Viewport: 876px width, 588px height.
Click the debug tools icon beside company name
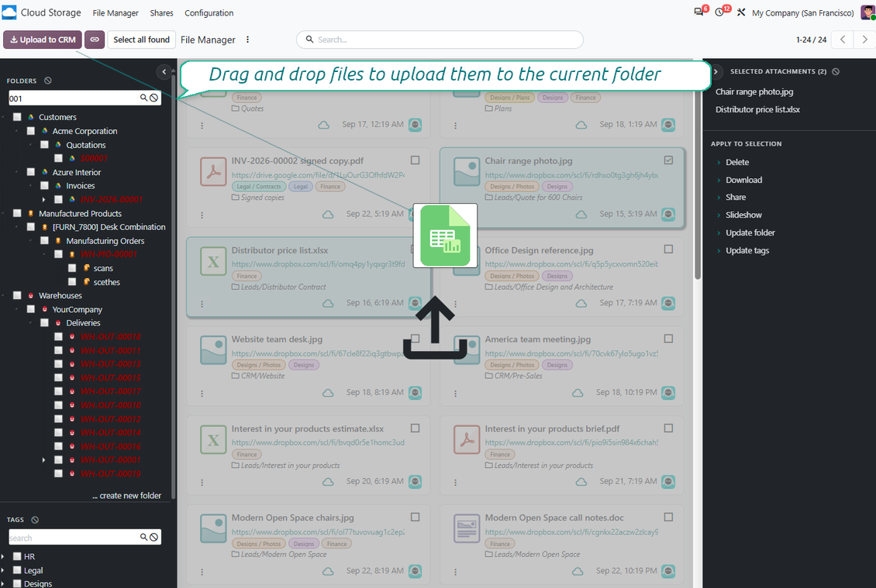click(x=741, y=12)
